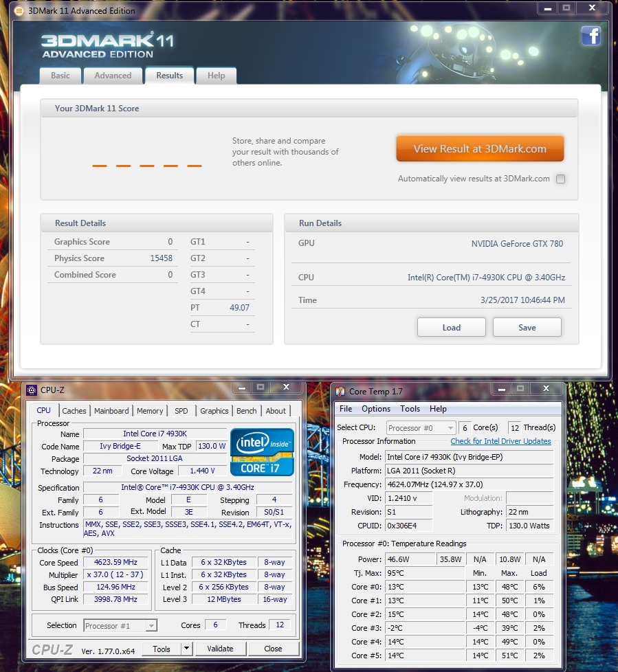Open the About tab in CPU-Z
618x672 pixels.
(x=276, y=411)
